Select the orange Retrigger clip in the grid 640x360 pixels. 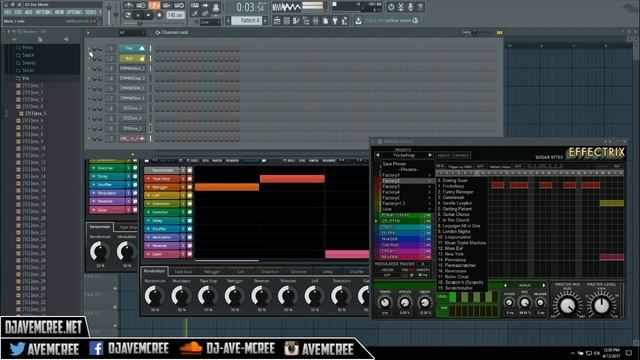tap(227, 187)
